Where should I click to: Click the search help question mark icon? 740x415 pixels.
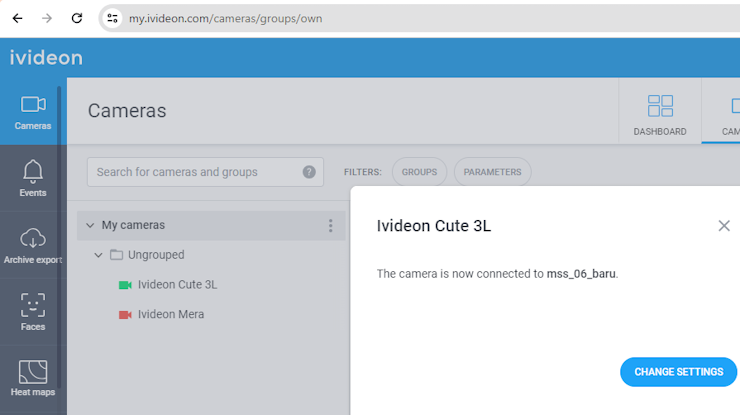coord(309,172)
